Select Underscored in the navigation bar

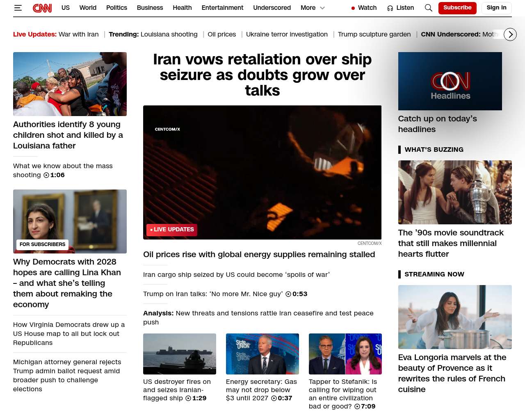tap(272, 8)
